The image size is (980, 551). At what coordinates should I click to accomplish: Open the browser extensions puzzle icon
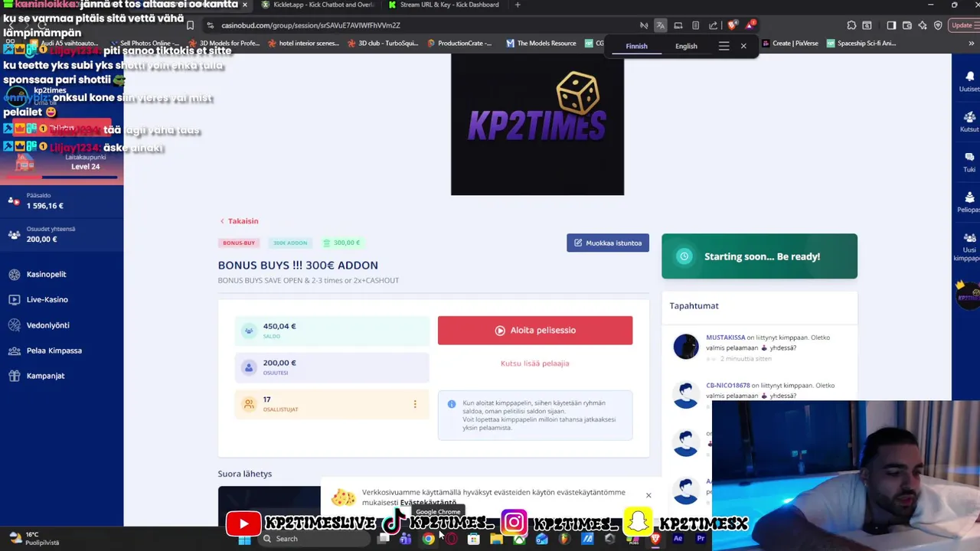click(x=851, y=25)
